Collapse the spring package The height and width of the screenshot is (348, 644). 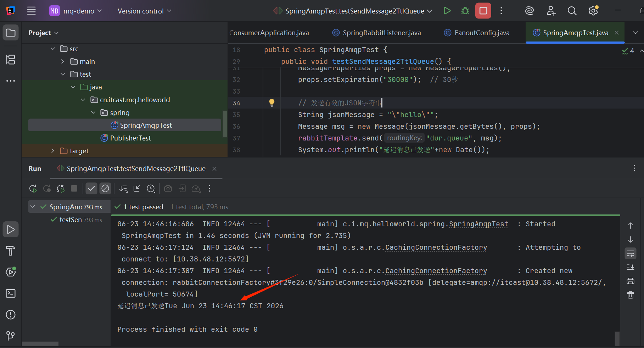[x=93, y=112]
